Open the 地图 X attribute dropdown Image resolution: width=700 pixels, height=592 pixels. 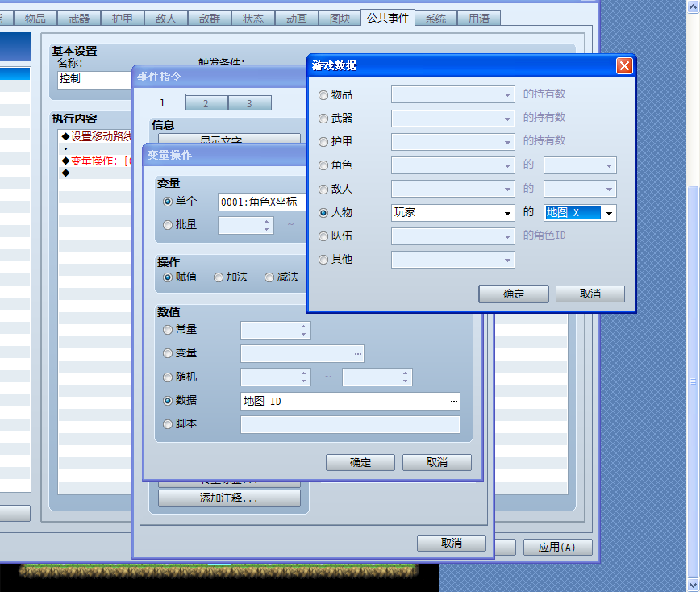(x=609, y=214)
